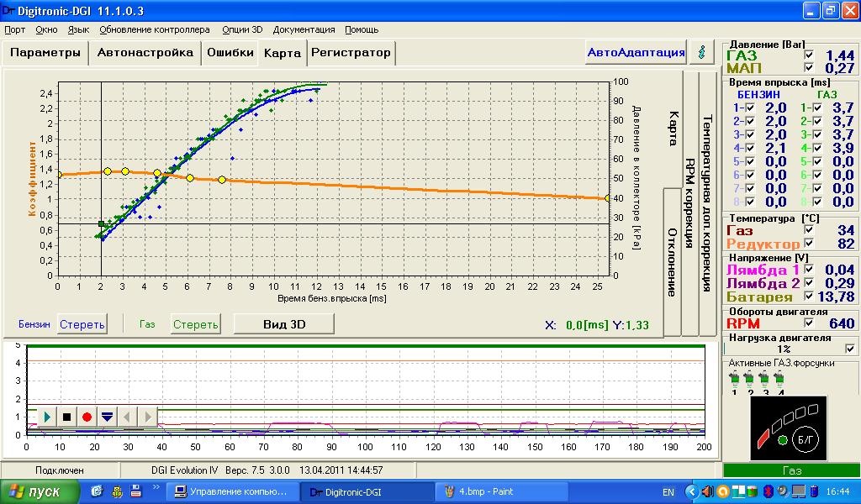
Task: Toggle the Редуктор temperature checkbox
Action: pos(808,243)
